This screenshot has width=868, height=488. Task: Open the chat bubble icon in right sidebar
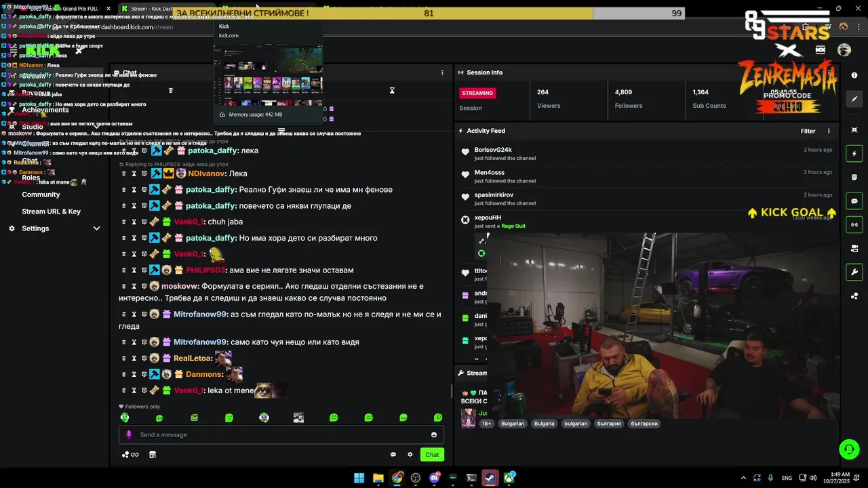point(854,201)
